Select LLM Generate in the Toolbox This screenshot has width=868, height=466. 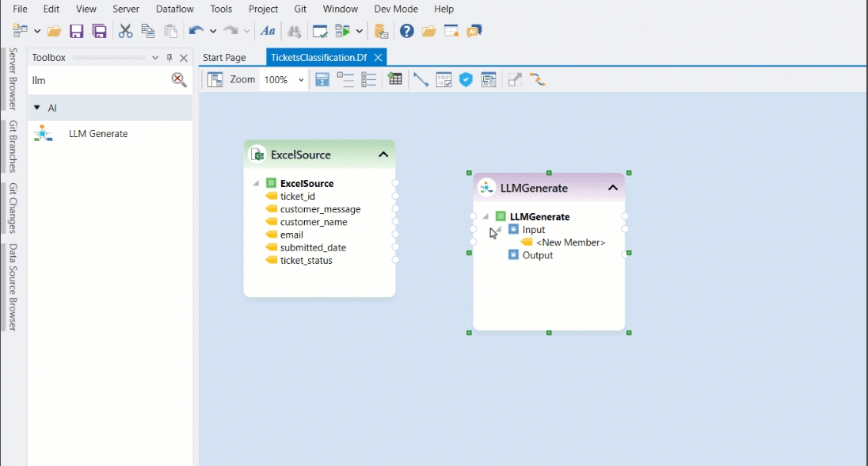click(97, 134)
